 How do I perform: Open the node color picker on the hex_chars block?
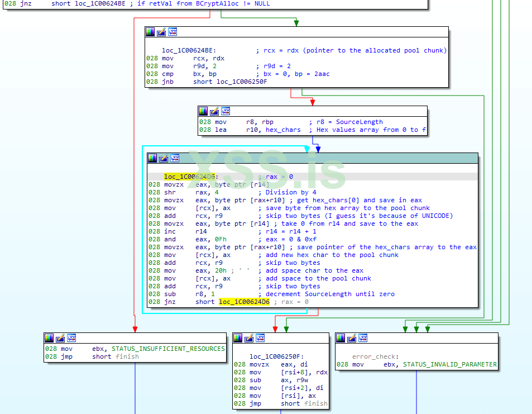tap(203, 111)
